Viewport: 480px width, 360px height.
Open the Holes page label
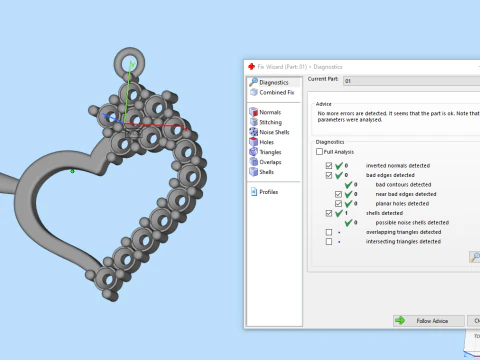[267, 142]
